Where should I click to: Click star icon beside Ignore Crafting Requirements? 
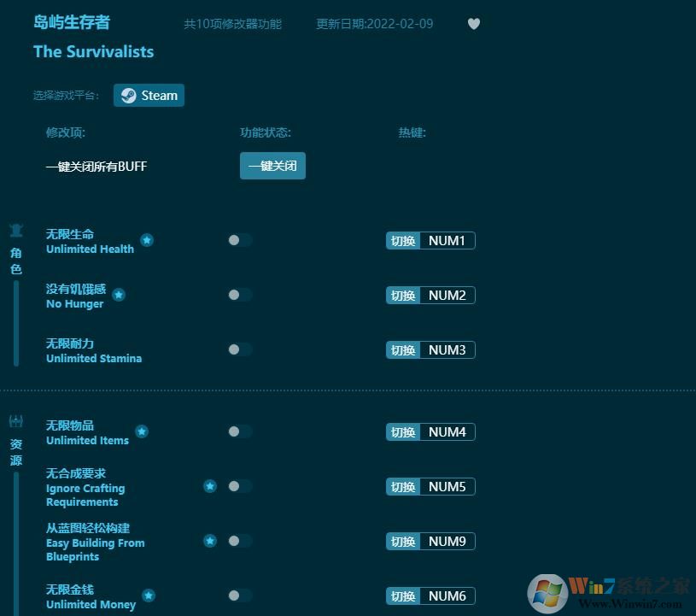[x=210, y=486]
